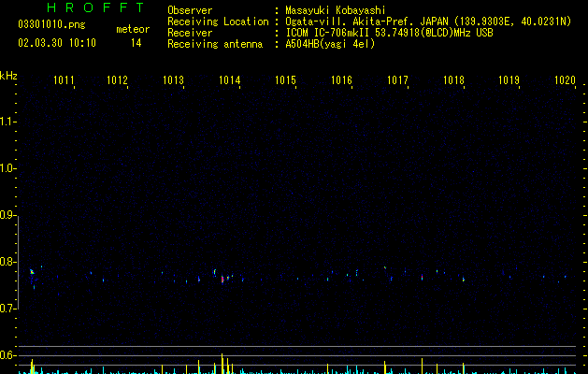Click time axis marker 1016
The height and width of the screenshot is (374, 588).
coord(341,79)
